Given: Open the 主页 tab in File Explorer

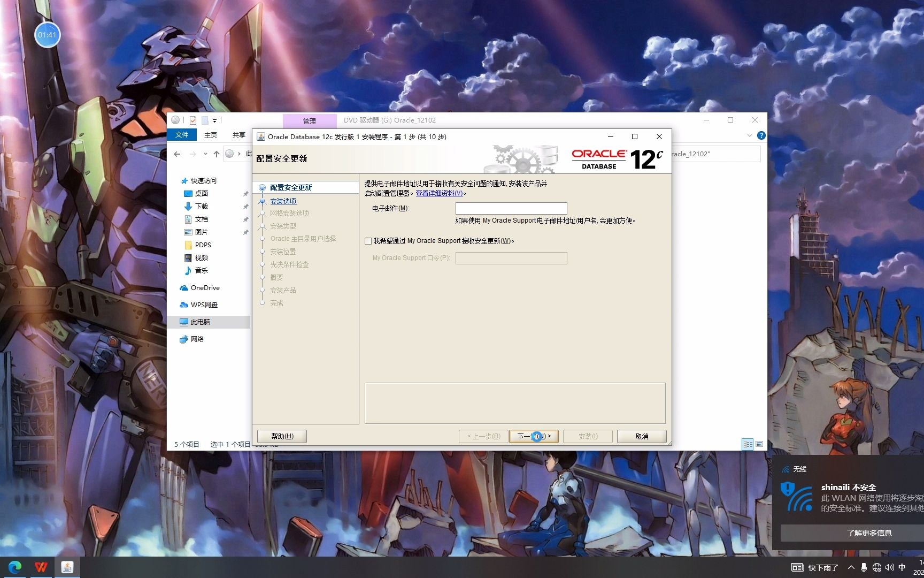Looking at the screenshot, I should tap(211, 135).
